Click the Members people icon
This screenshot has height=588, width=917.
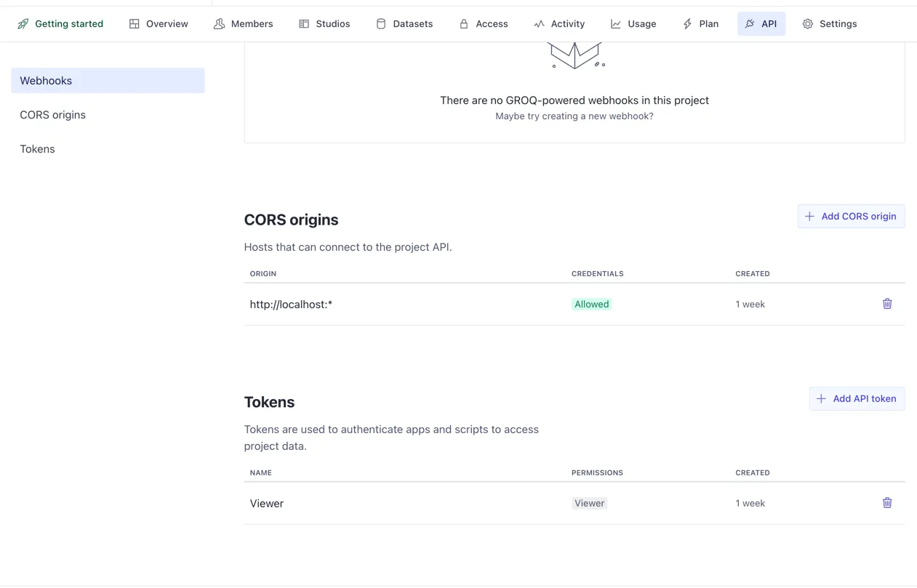(x=219, y=24)
